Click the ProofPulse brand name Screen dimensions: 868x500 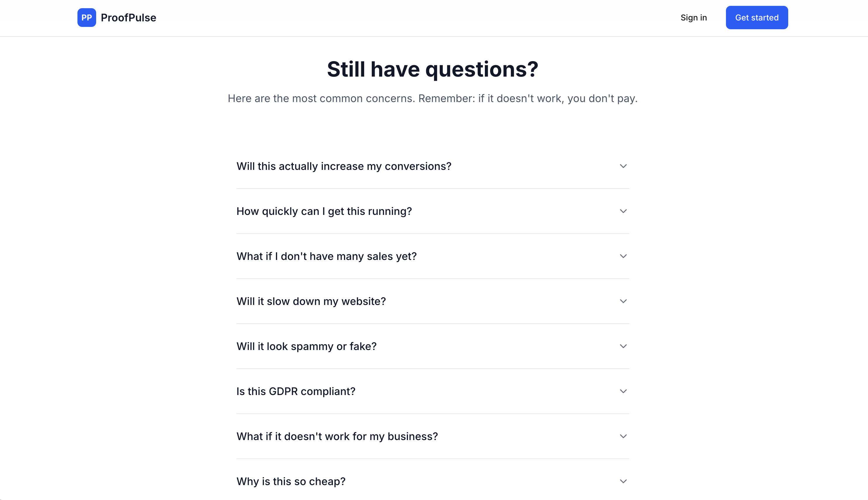click(128, 18)
